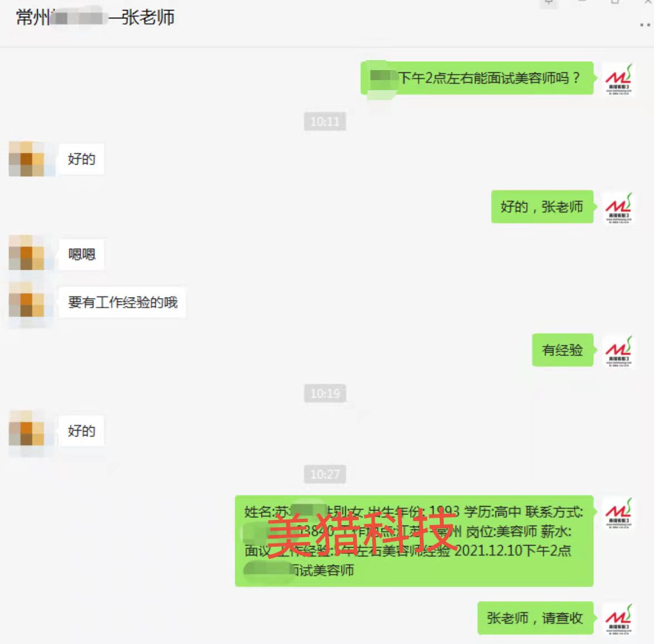The width and height of the screenshot is (654, 644).
Task: Click the logo avatar beside 有经验
Action: pyautogui.click(x=618, y=351)
